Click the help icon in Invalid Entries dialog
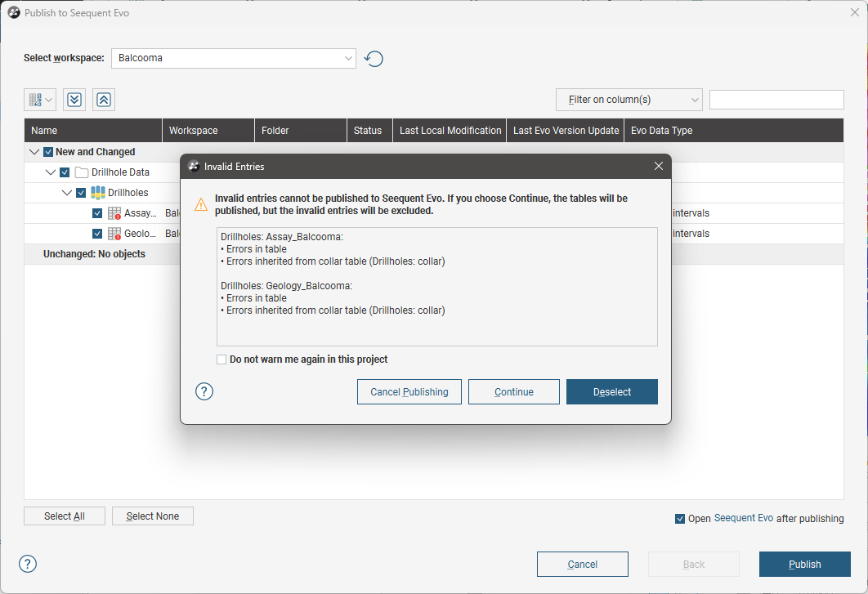The height and width of the screenshot is (594, 868). click(204, 391)
